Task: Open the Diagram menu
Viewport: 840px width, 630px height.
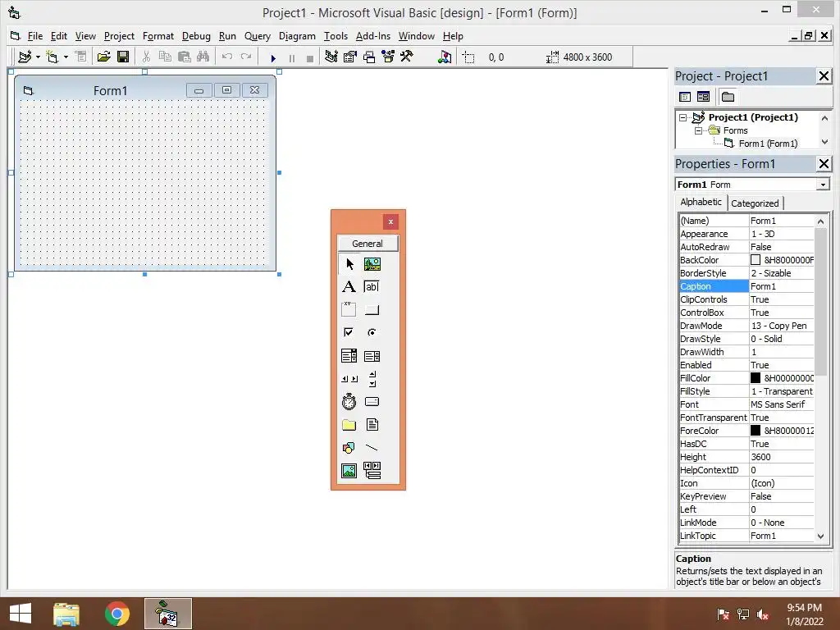Action: click(x=297, y=36)
